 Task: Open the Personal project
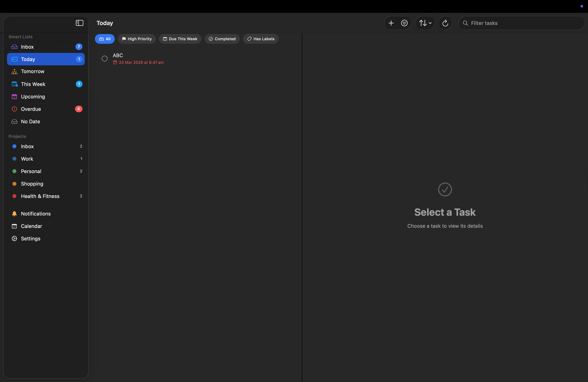[46, 171]
